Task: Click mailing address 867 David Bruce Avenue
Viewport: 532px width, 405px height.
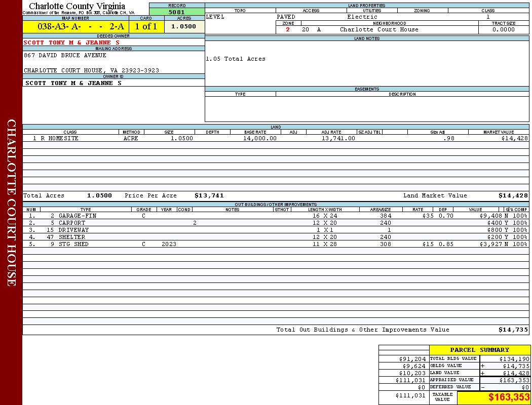Action: [65, 55]
